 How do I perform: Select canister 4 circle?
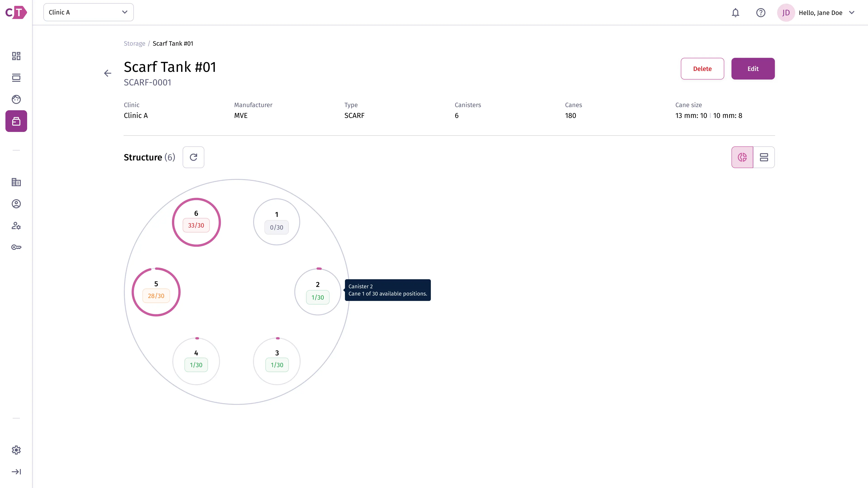point(196,361)
